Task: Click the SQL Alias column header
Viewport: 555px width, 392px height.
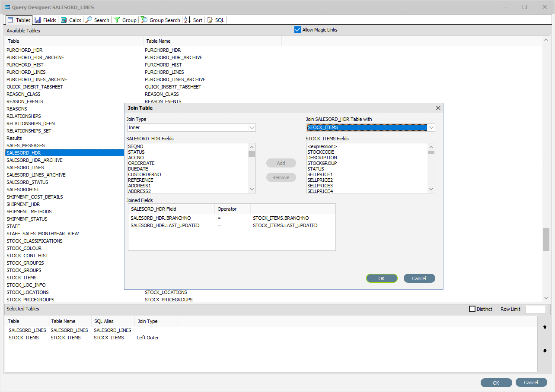Action: click(x=113, y=322)
